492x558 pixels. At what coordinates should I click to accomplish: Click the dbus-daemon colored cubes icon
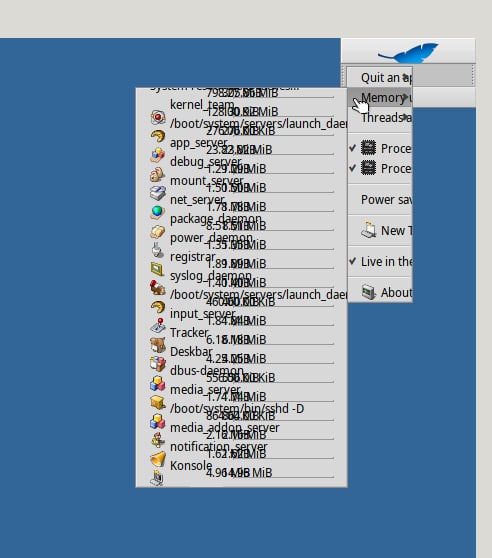point(158,383)
